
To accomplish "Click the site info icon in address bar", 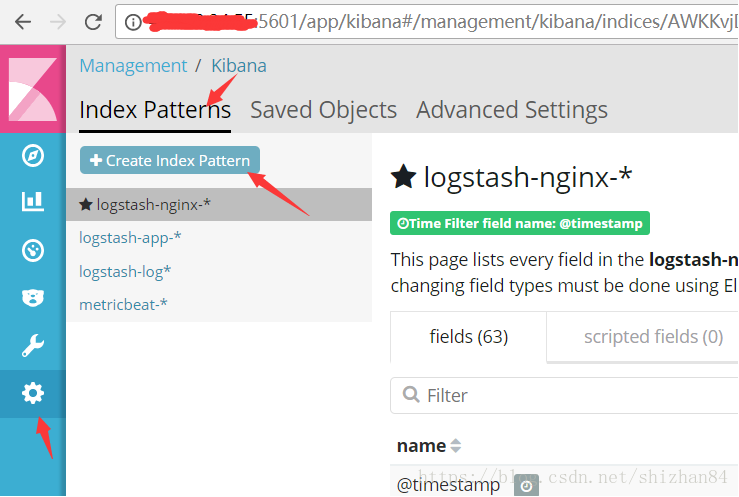I will coord(133,22).
